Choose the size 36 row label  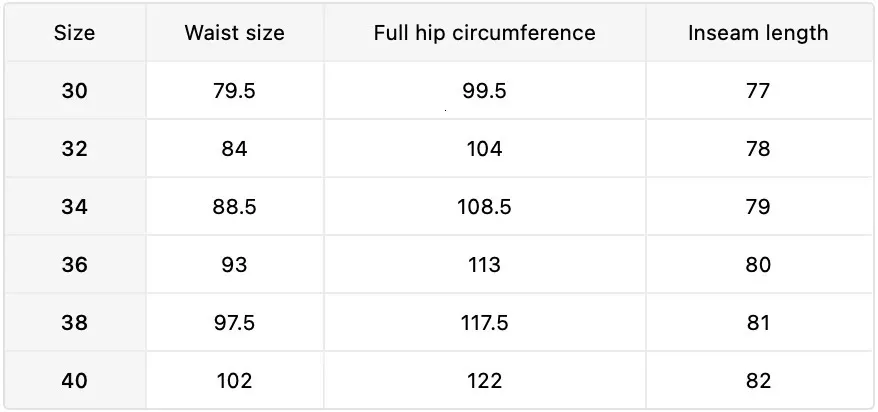point(74,265)
